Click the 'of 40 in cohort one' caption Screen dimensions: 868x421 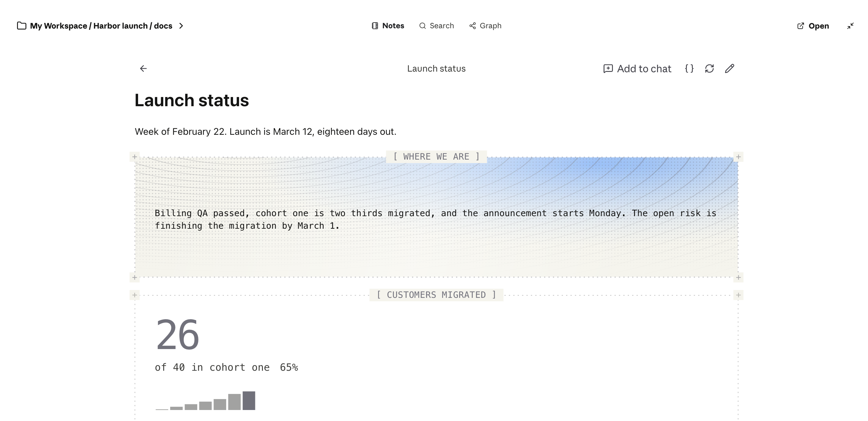pyautogui.click(x=212, y=368)
